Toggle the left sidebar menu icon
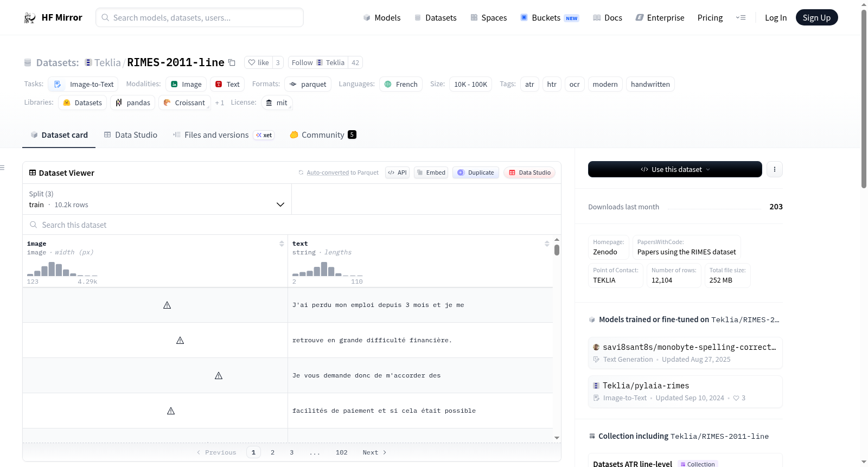Viewport: 868px width, 467px height. pyautogui.click(x=3, y=168)
